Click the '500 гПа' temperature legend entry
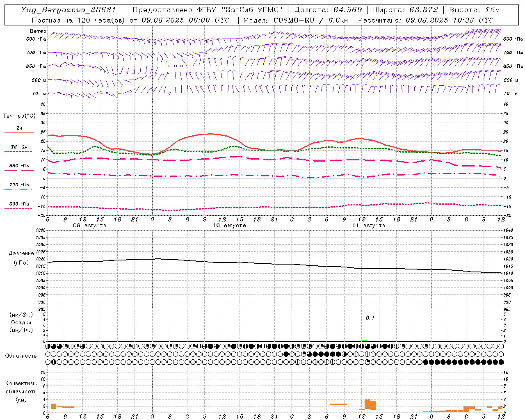 pos(19,204)
